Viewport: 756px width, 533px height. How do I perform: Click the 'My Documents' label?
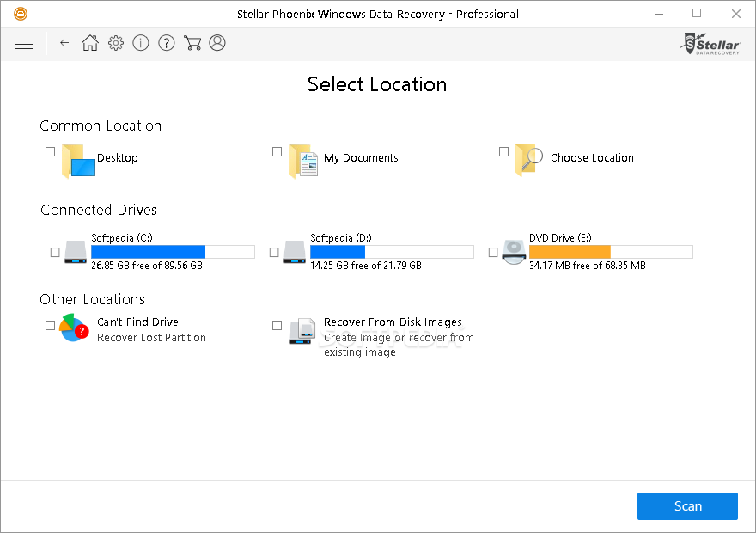[x=361, y=157]
